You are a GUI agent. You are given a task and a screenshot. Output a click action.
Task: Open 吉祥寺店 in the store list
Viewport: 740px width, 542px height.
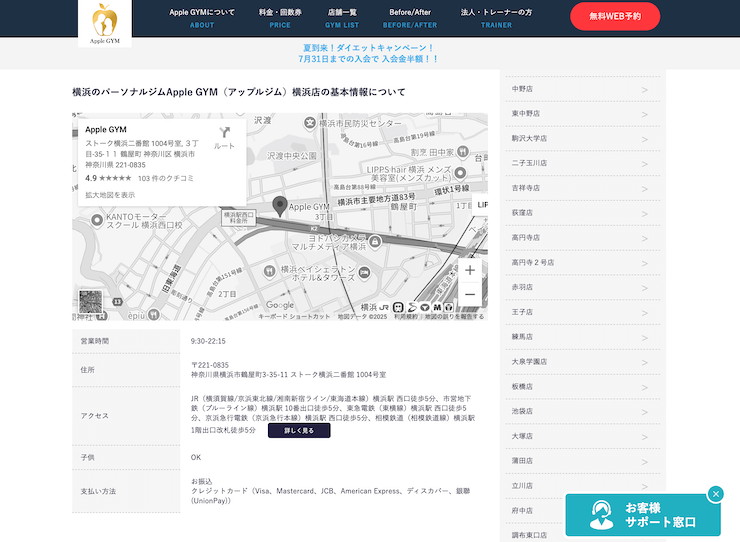[582, 188]
